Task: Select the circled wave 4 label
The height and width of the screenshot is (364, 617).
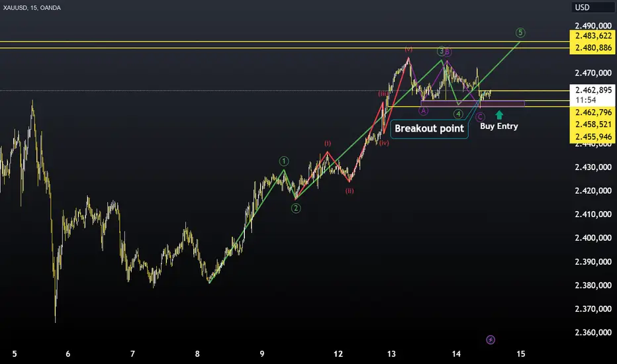Action: [458, 114]
